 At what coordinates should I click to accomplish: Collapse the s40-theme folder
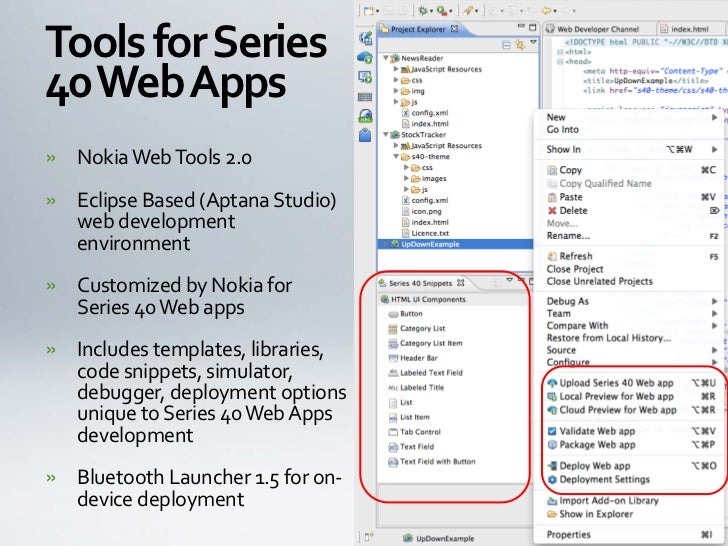(396, 156)
